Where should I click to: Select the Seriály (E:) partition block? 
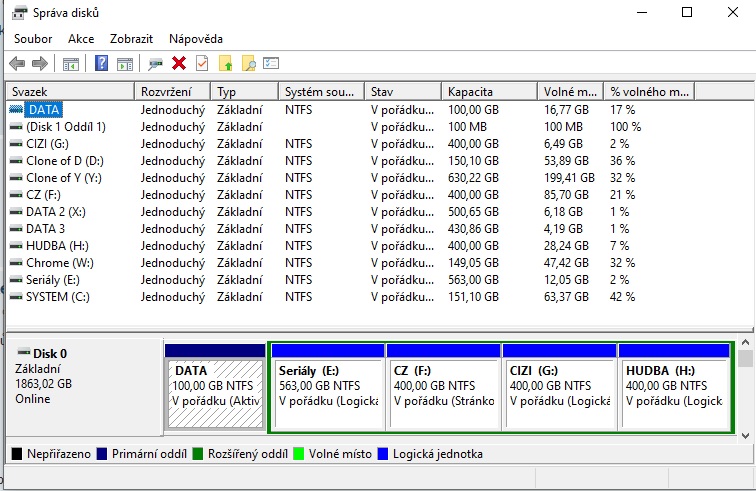326,386
